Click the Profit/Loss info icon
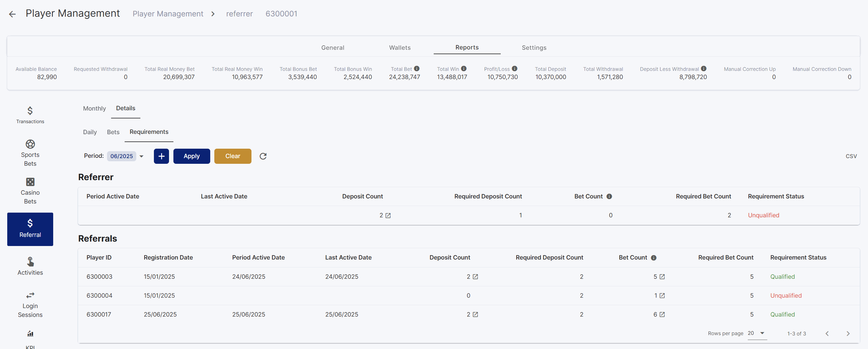The height and width of the screenshot is (349, 868). click(515, 68)
